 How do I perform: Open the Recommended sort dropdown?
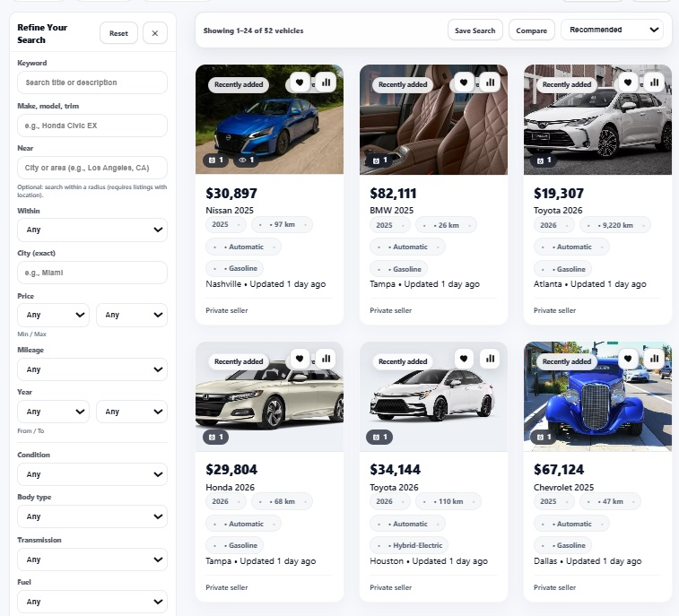click(x=612, y=30)
